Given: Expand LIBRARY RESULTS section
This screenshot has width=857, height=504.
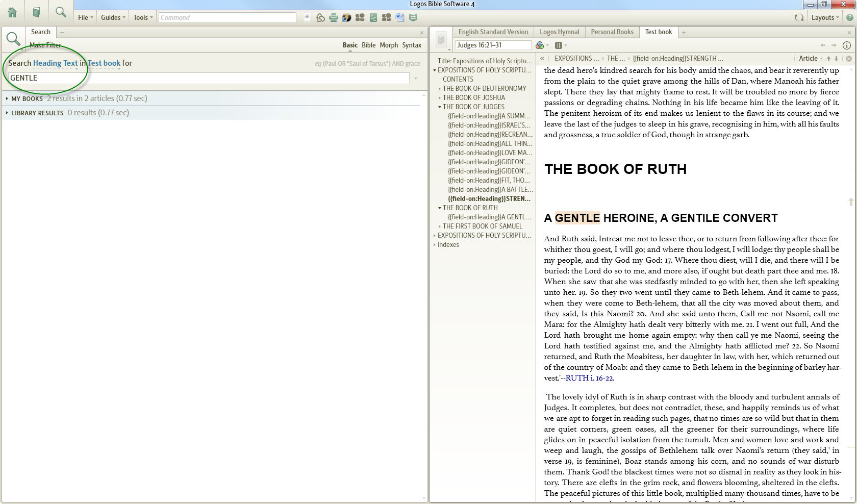Looking at the screenshot, I should pyautogui.click(x=7, y=113).
